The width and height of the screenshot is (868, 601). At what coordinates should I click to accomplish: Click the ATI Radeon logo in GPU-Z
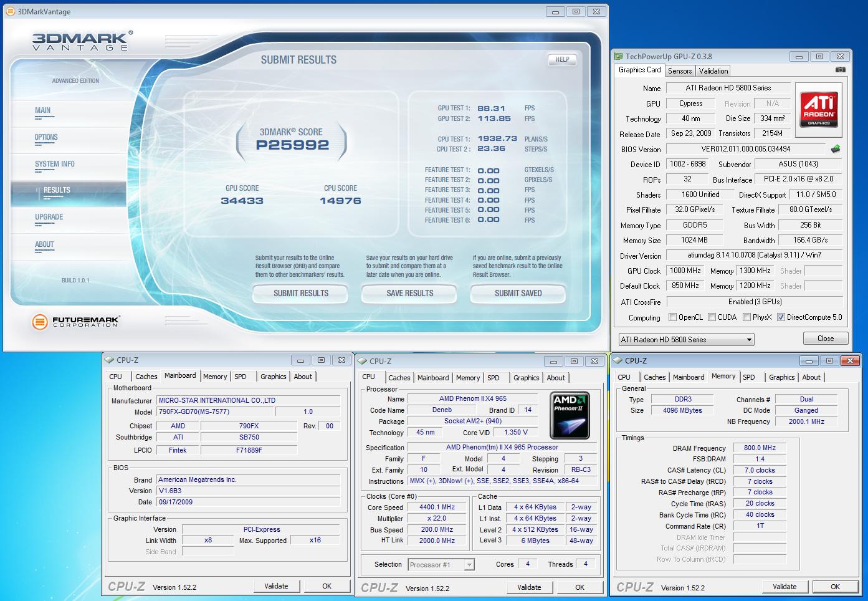[819, 110]
